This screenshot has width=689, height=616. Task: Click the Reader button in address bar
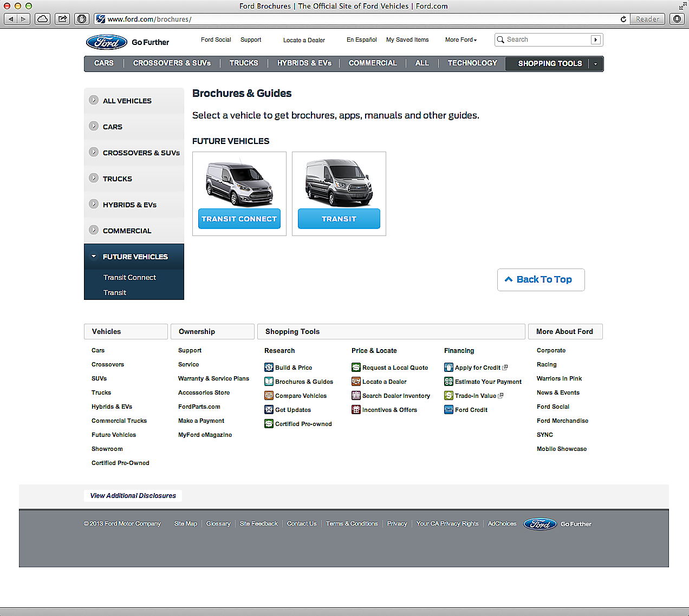coord(647,19)
